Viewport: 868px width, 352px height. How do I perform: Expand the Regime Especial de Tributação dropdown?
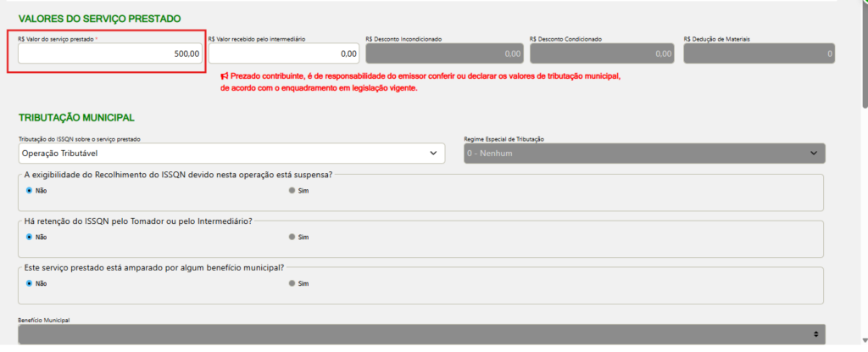[x=644, y=154]
